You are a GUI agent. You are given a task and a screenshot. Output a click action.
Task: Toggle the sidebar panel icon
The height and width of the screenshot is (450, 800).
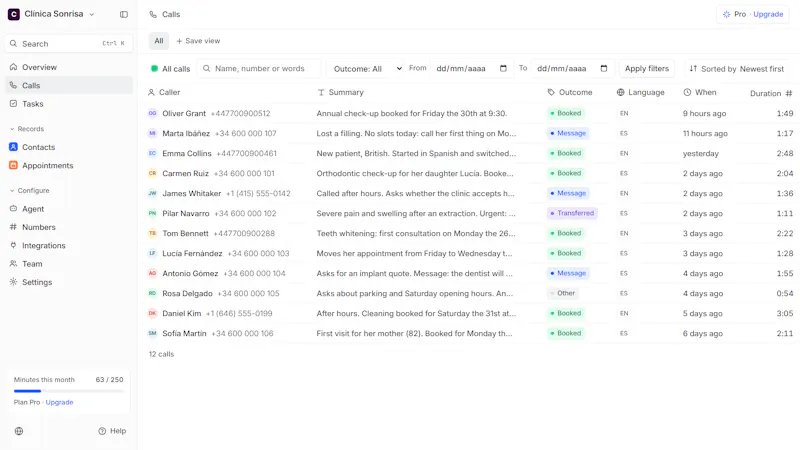point(123,14)
